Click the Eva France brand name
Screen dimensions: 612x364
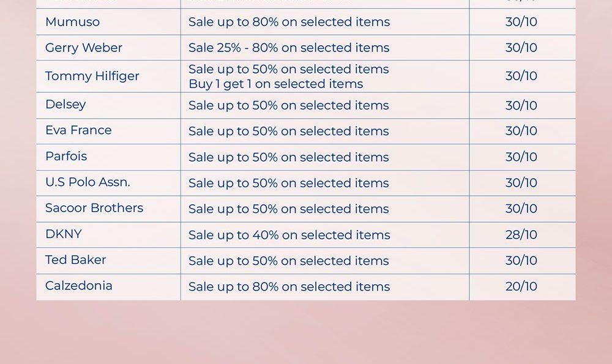[78, 130]
